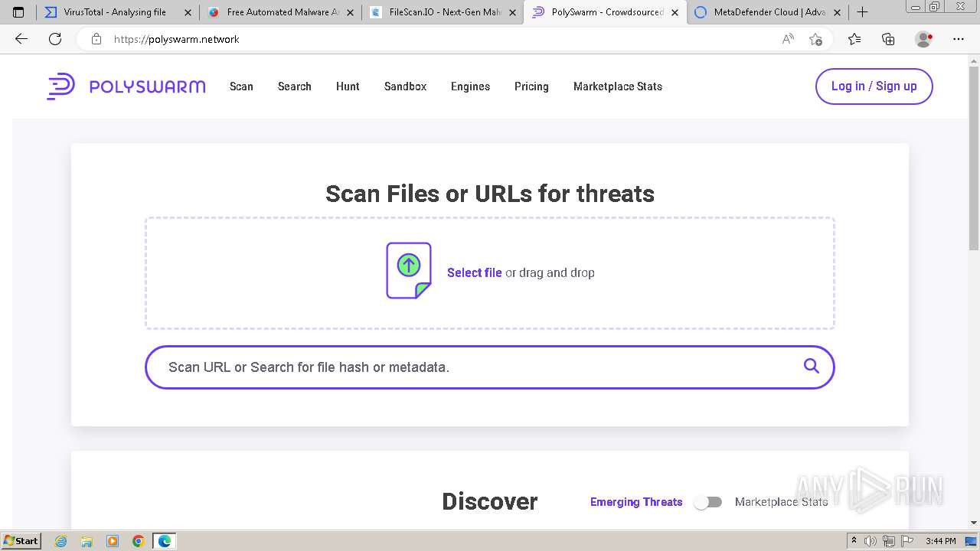Open Internet Explorer from taskbar
The height and width of the screenshot is (551, 980).
pyautogui.click(x=60, y=541)
